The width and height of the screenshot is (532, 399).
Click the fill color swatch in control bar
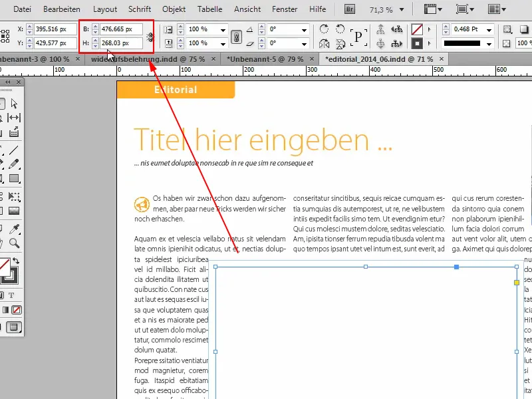coord(417,29)
